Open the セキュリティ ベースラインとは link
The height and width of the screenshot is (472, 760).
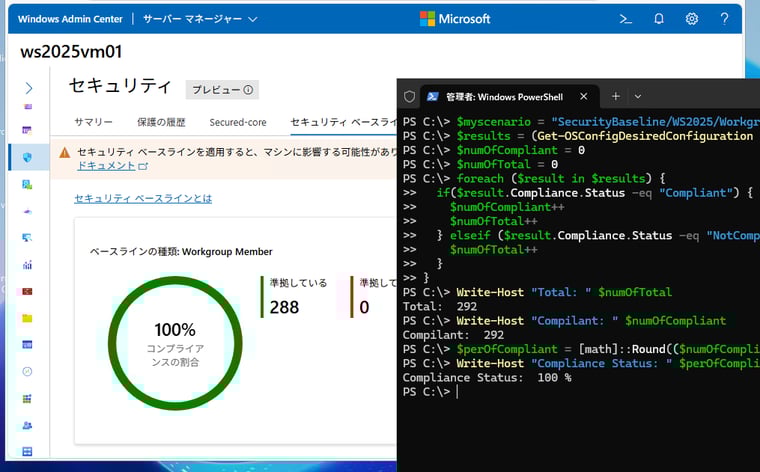coord(143,198)
